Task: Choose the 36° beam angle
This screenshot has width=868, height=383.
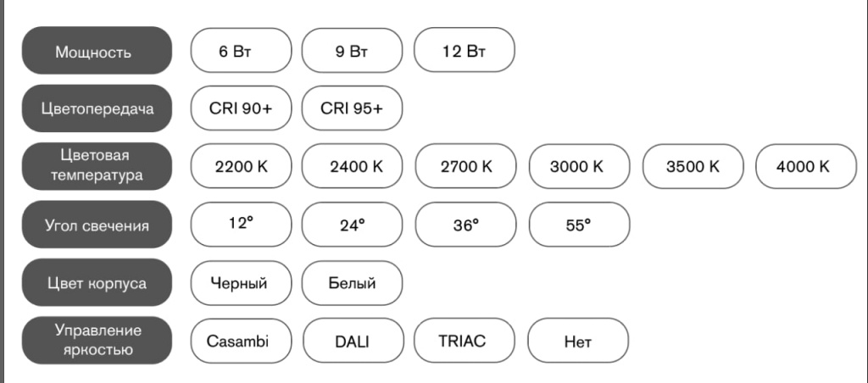Action: (x=465, y=225)
